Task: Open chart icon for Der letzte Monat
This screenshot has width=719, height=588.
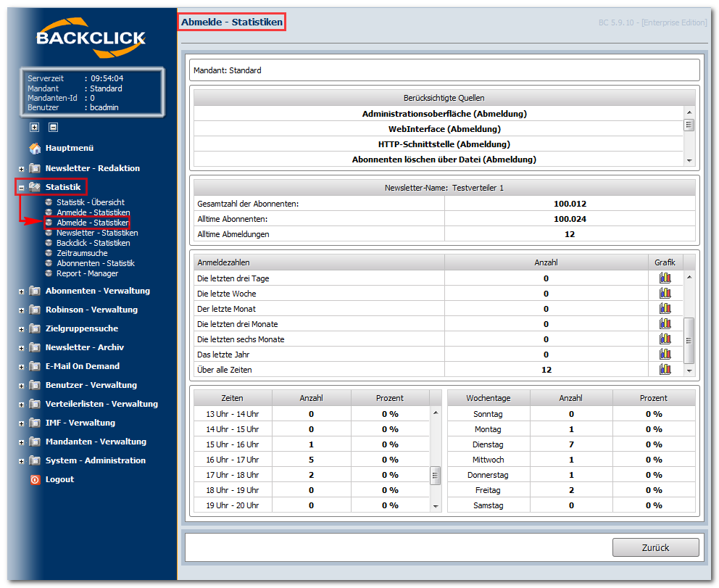Action: point(665,308)
